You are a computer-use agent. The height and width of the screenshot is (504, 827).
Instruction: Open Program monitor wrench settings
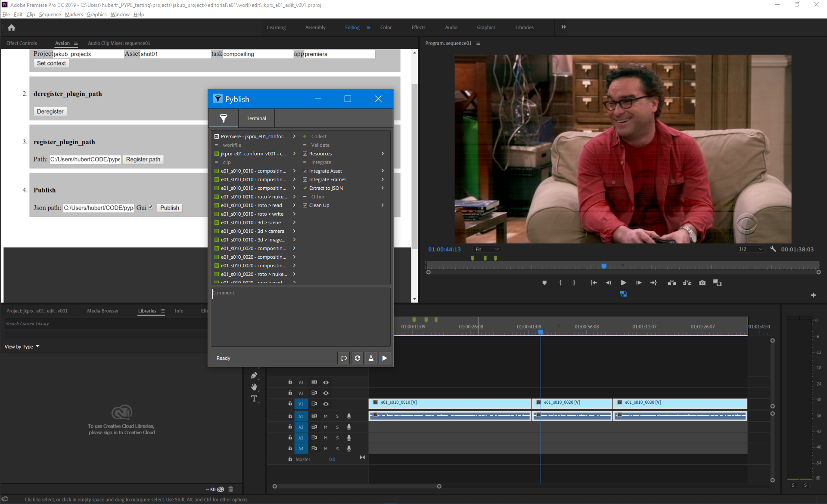(773, 249)
